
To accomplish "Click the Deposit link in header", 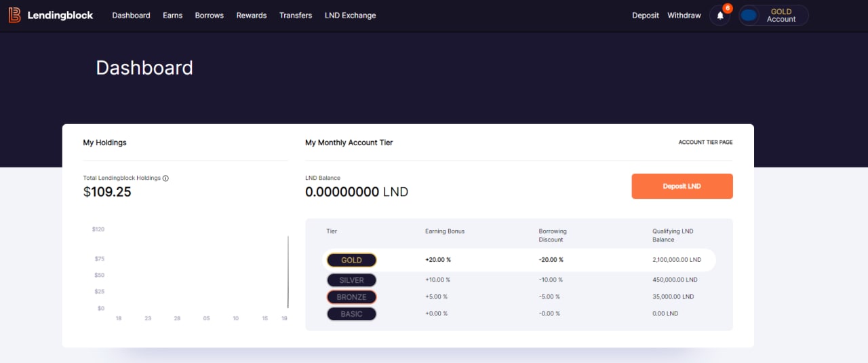I will (x=646, y=15).
